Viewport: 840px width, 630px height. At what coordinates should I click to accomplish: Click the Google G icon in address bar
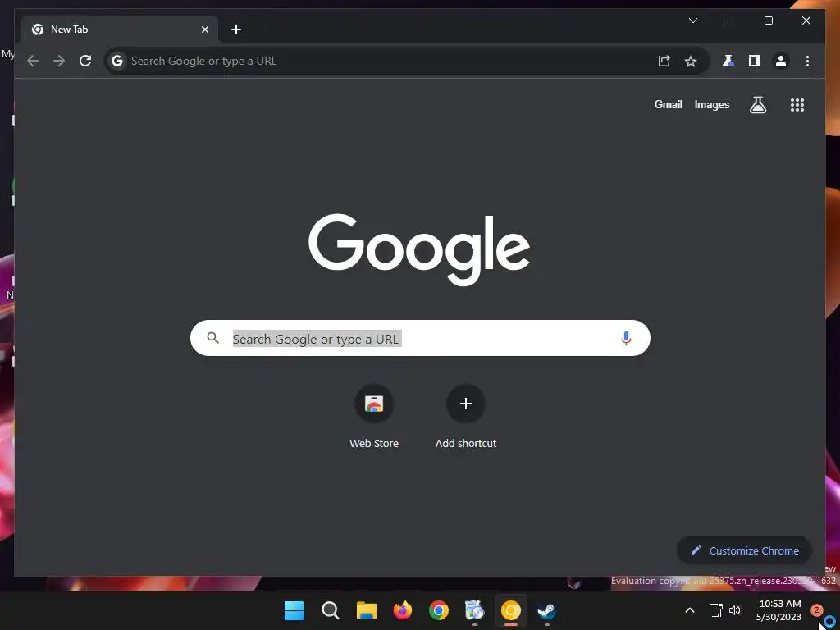[x=117, y=61]
